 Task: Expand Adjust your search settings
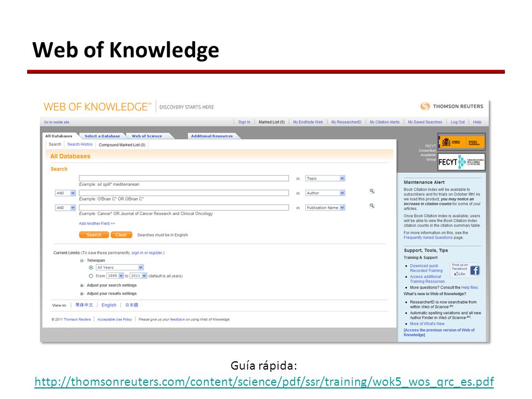(82, 285)
